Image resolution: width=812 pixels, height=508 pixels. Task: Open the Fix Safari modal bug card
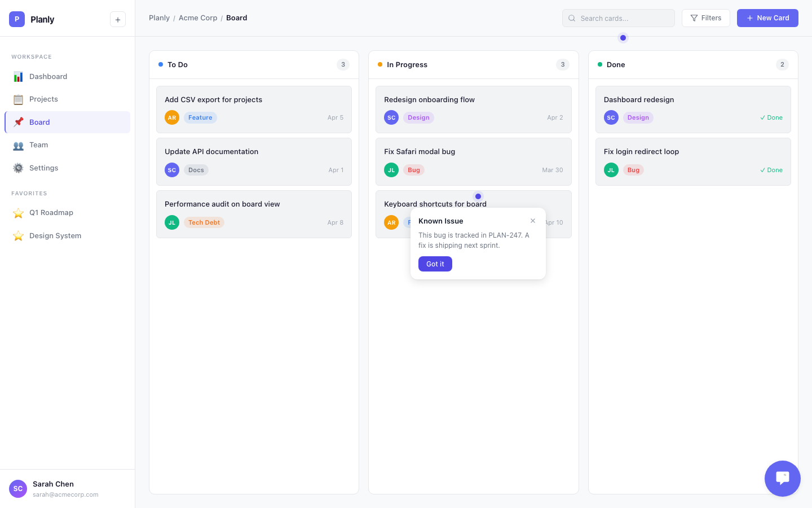[473, 152]
